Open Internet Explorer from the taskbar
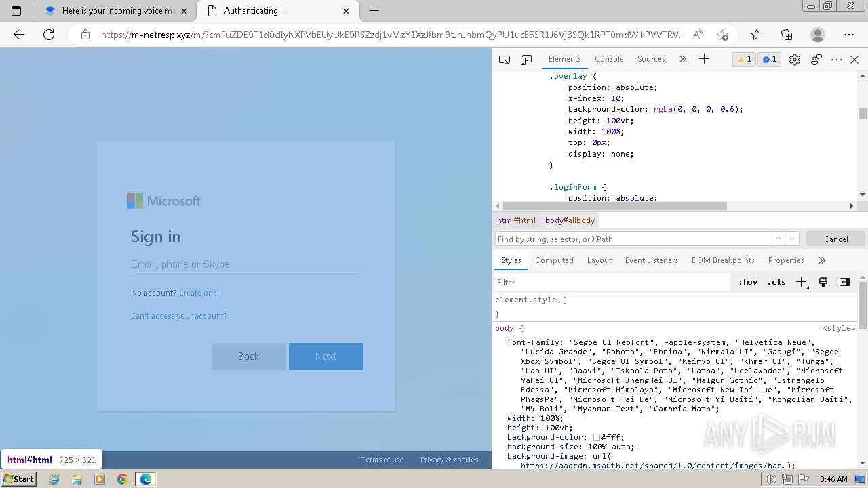This screenshot has width=868, height=488. click(54, 479)
